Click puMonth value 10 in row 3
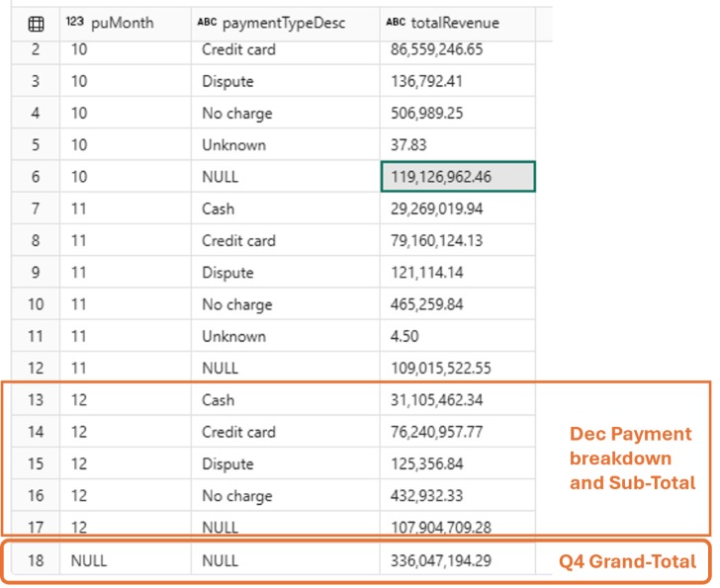720x588 pixels. coord(78,81)
